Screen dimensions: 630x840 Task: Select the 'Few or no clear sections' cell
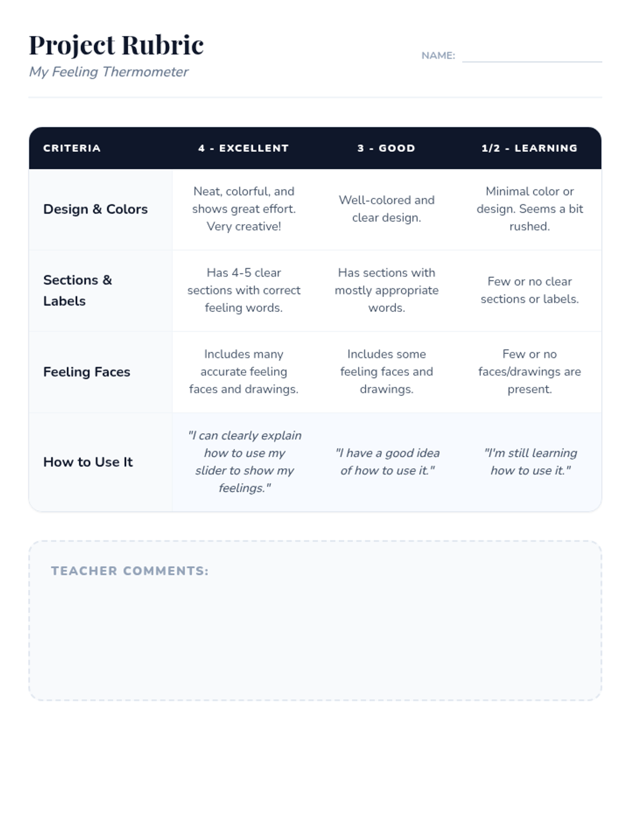(529, 290)
